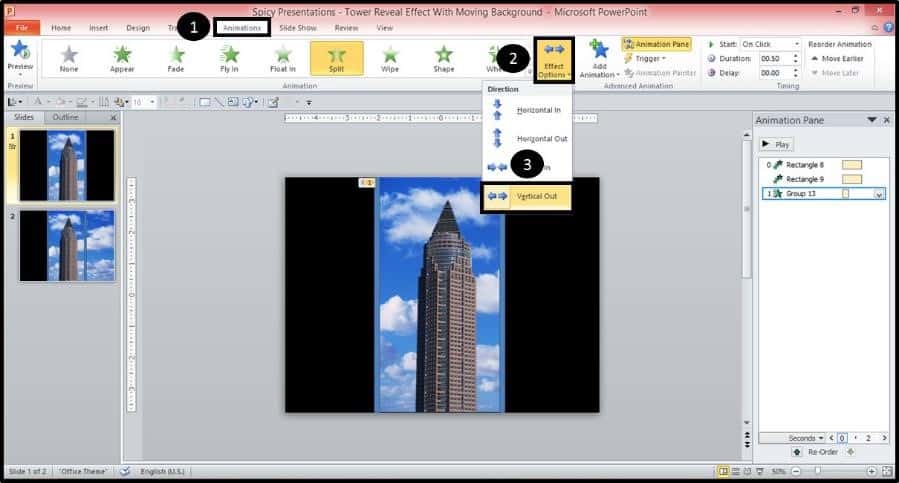899x483 pixels.
Task: Switch to the Design ribbon tab
Action: click(x=138, y=28)
